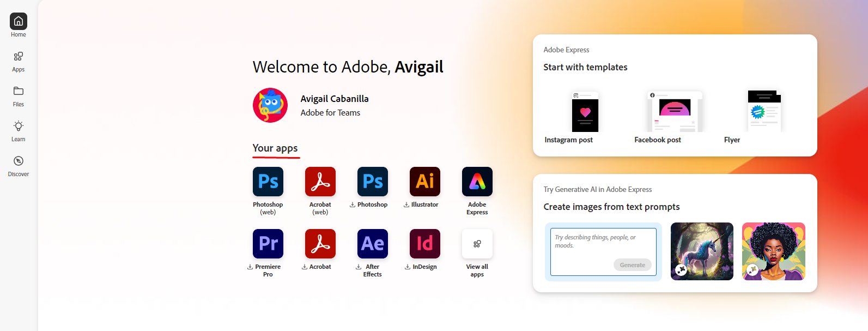Screen dimensions: 868x331
Task: Open the Learn lightbulb in the sidebar
Action: pos(19,131)
